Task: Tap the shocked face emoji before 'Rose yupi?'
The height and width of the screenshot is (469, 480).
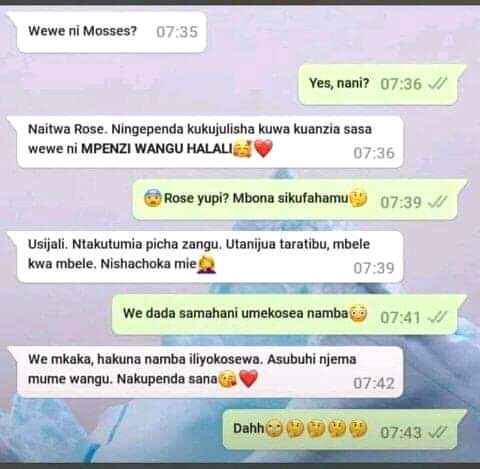Action: (153, 198)
